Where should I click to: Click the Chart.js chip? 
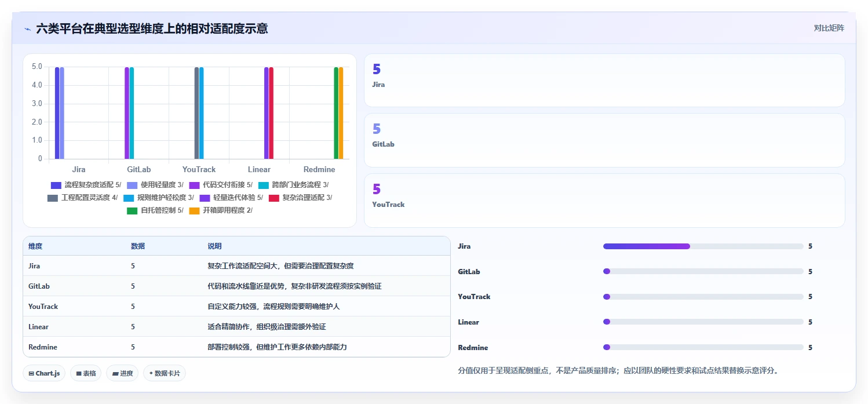pyautogui.click(x=44, y=373)
